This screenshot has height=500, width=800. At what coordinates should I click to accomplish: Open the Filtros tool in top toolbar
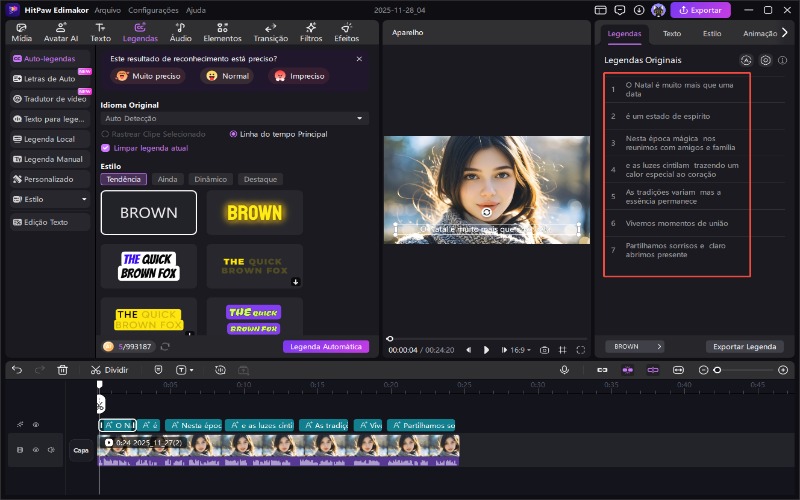(311, 32)
